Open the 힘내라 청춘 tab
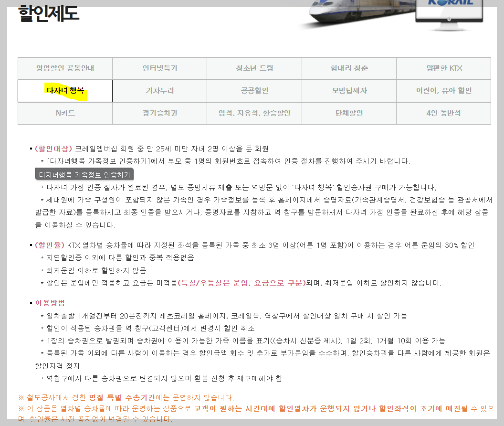This screenshot has width=504, height=426. coord(349,69)
